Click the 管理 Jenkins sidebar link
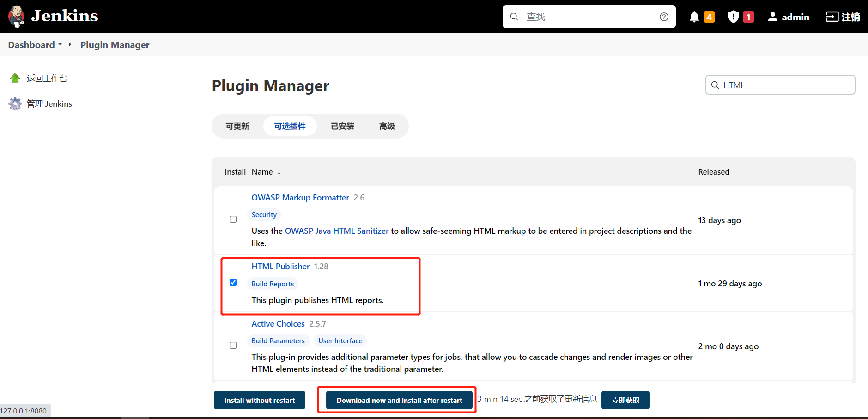Screen dimensions: 868x419 click(x=49, y=104)
